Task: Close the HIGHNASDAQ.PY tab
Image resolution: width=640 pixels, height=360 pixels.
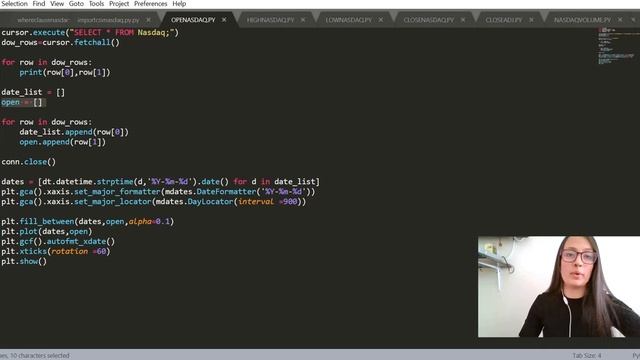Action: [x=303, y=20]
